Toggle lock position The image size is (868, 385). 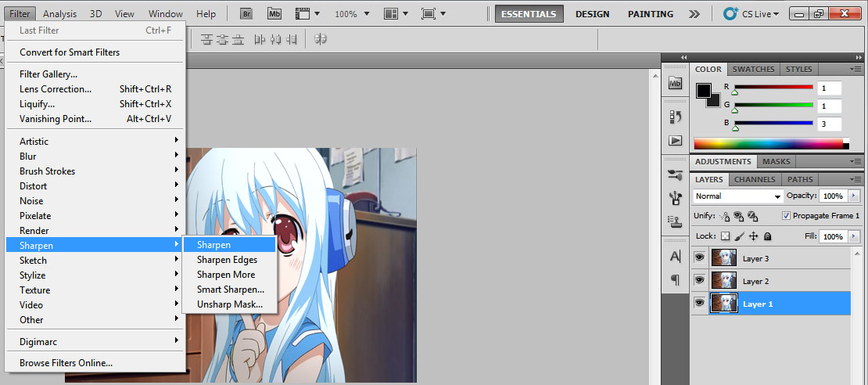tap(753, 236)
